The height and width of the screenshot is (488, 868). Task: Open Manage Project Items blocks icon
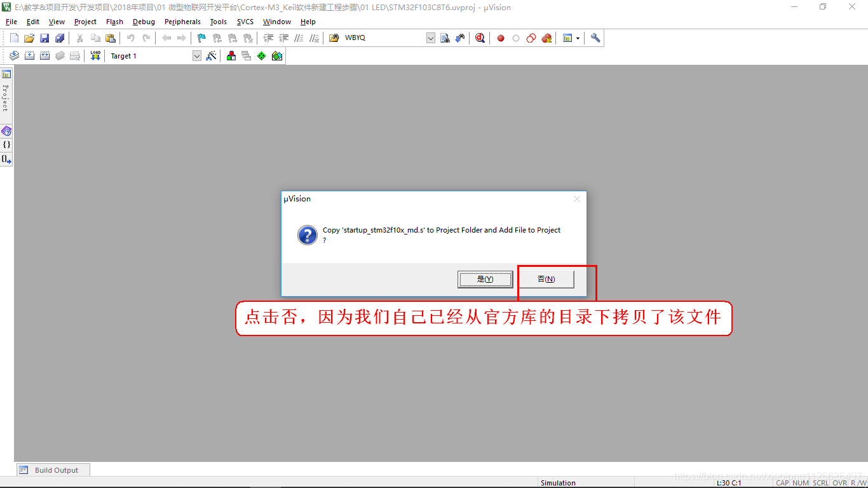point(231,56)
